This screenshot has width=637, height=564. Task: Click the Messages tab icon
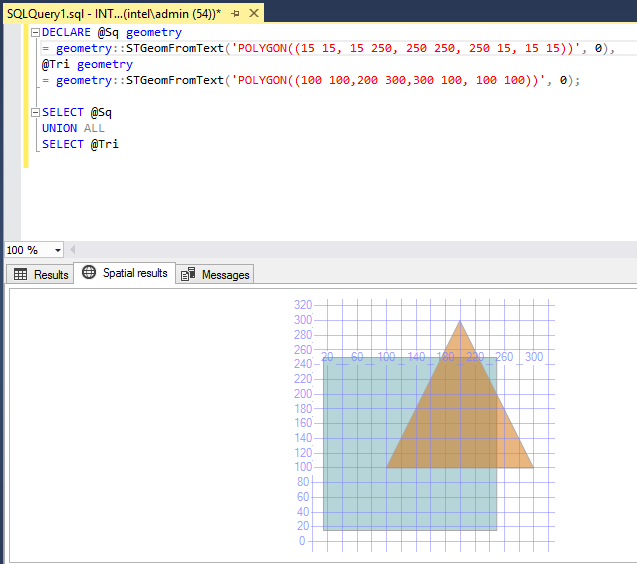188,274
